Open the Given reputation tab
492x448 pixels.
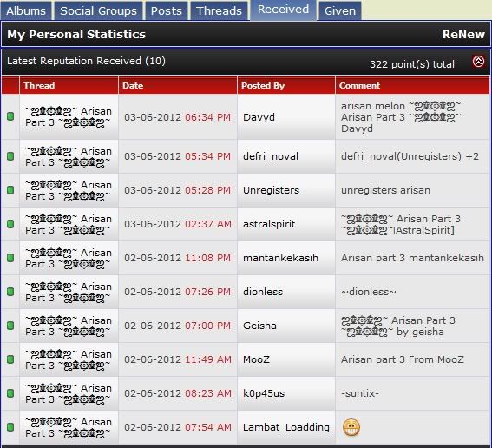click(340, 11)
